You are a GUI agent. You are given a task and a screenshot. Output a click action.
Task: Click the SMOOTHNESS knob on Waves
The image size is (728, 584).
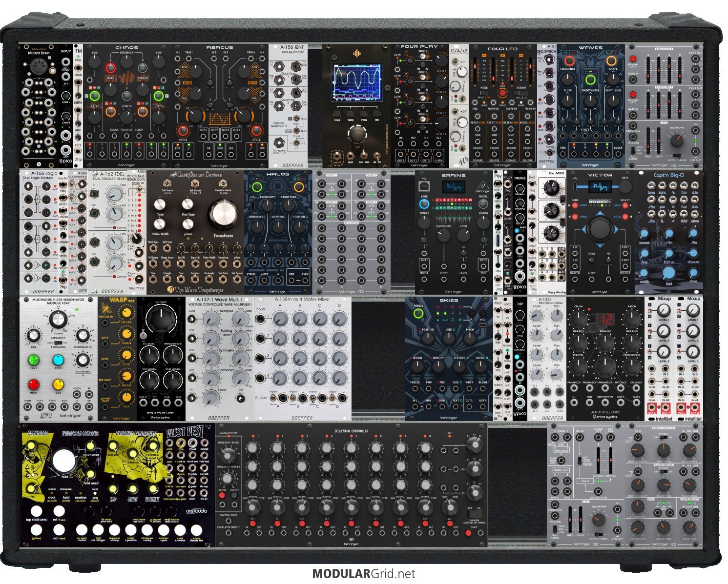[x=590, y=102]
